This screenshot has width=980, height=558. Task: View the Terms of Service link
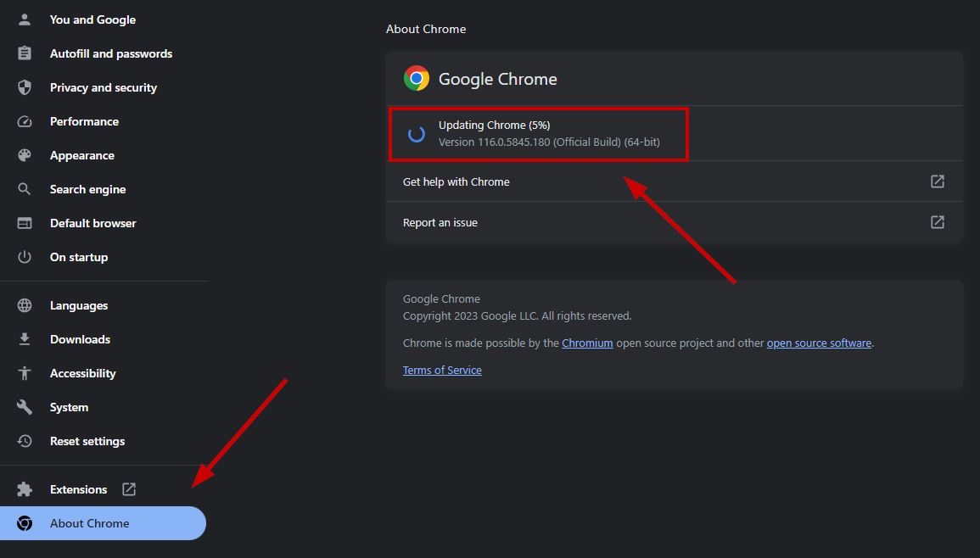(x=441, y=370)
